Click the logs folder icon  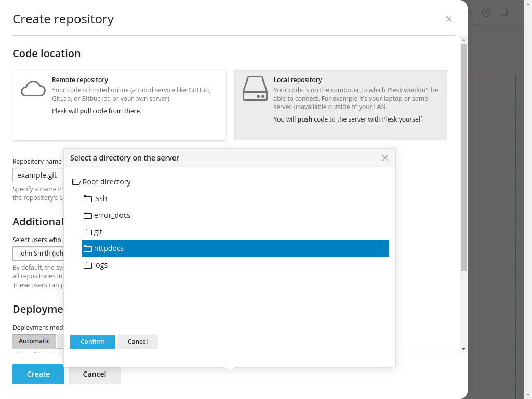coord(87,265)
